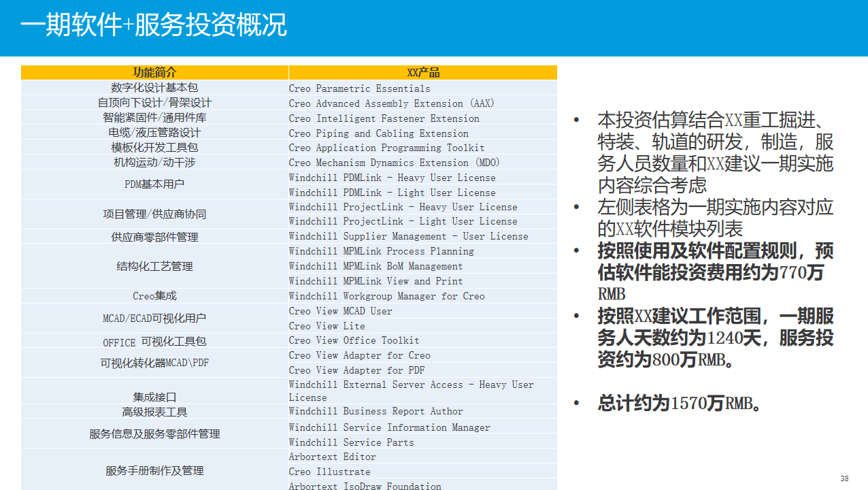
Task: Select Windchill Service Information Manager row
Action: (422, 427)
